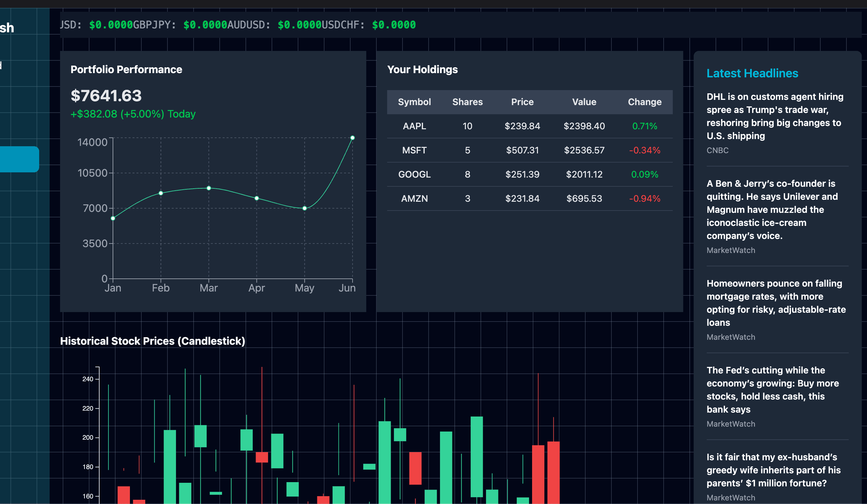The height and width of the screenshot is (504, 867).
Task: Open the homeowners falling mortgage rates headline
Action: [x=776, y=303]
